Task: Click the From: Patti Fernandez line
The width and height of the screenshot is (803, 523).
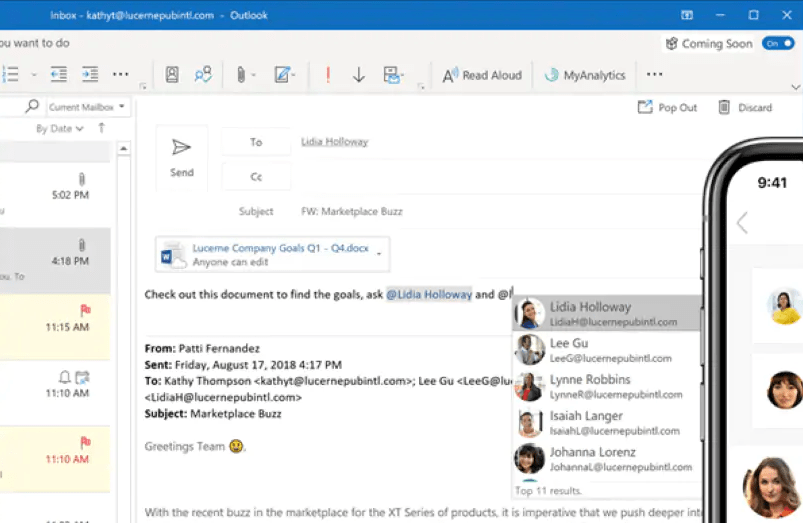Action: [x=202, y=348]
